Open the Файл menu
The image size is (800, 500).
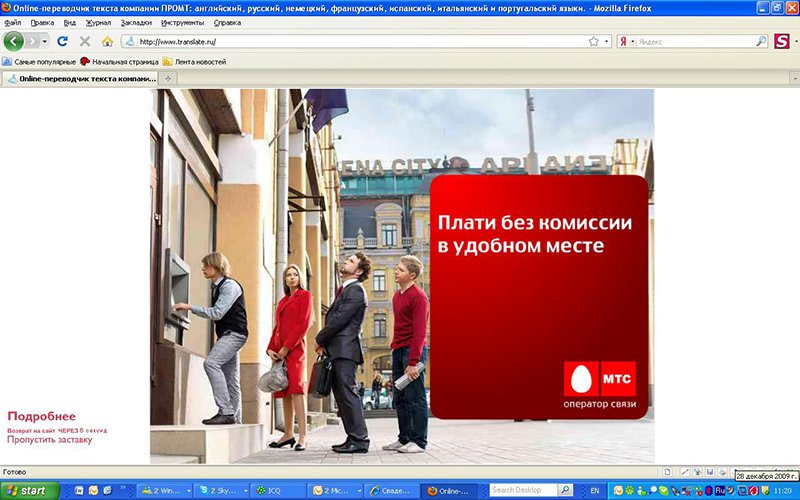click(13, 22)
